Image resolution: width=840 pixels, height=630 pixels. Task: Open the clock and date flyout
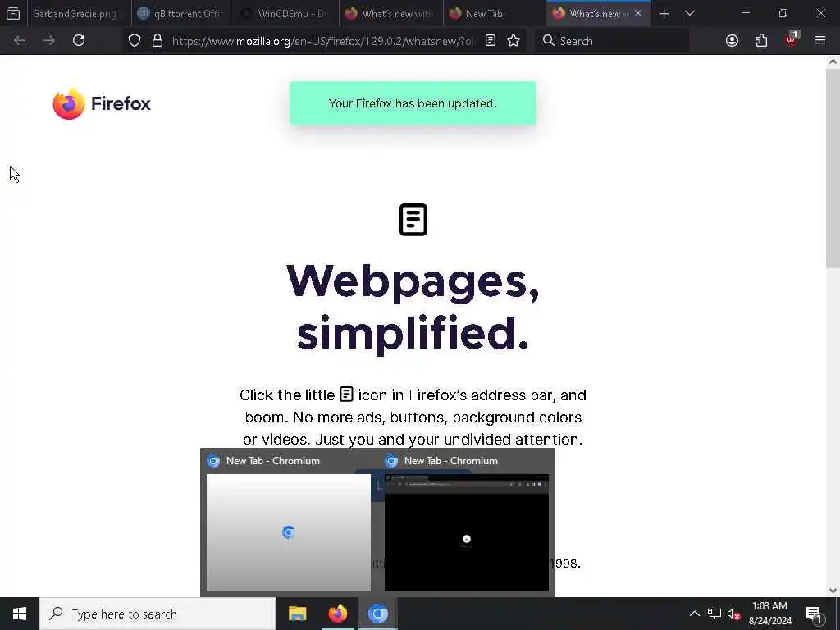point(769,614)
